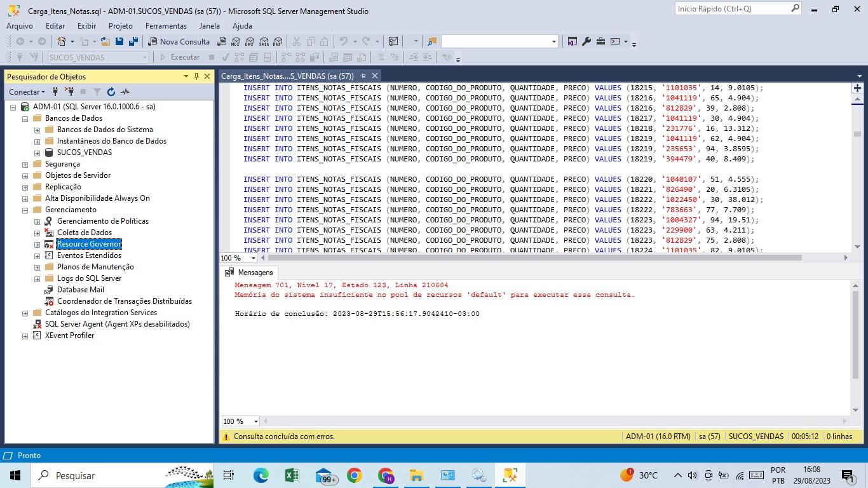This screenshot has width=868, height=488.
Task: Expand the Logs do SQL Server node
Action: [37, 278]
